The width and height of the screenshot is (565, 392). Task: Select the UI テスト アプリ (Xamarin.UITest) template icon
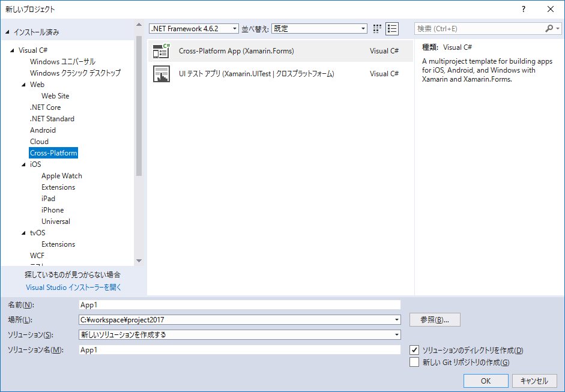162,74
